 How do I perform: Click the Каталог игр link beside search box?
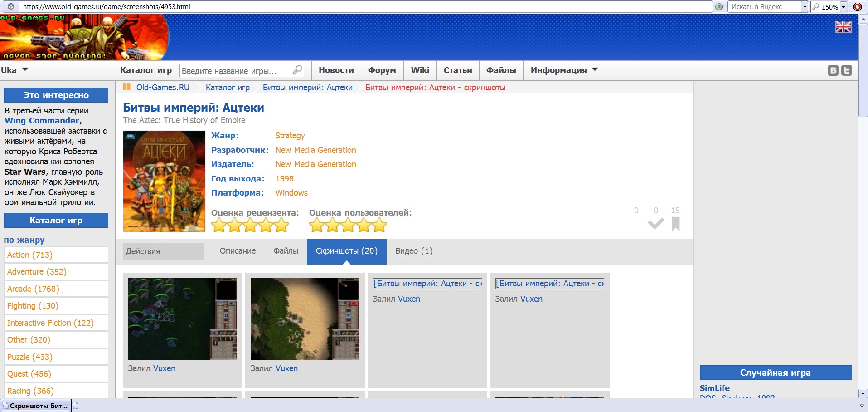point(146,70)
